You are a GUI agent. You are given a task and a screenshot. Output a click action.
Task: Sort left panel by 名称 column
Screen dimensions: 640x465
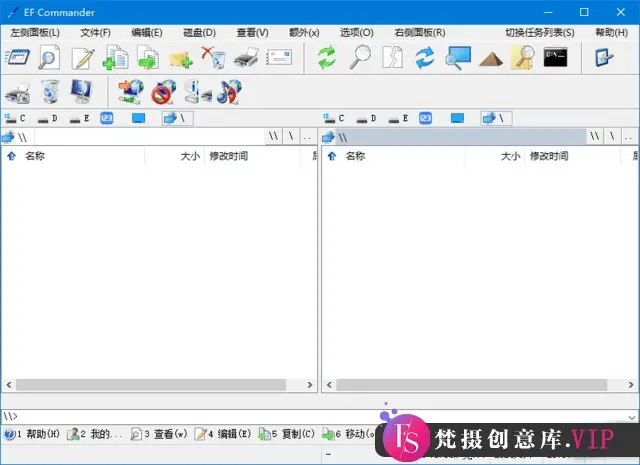73,156
